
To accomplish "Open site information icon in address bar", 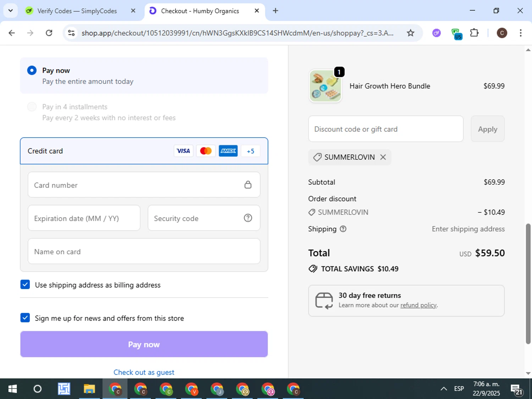I will click(71, 33).
